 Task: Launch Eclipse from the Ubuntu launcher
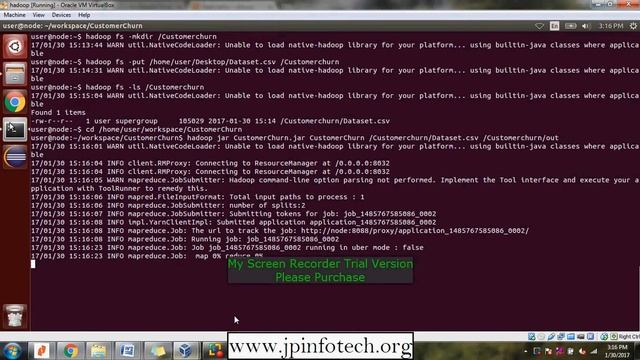15,157
